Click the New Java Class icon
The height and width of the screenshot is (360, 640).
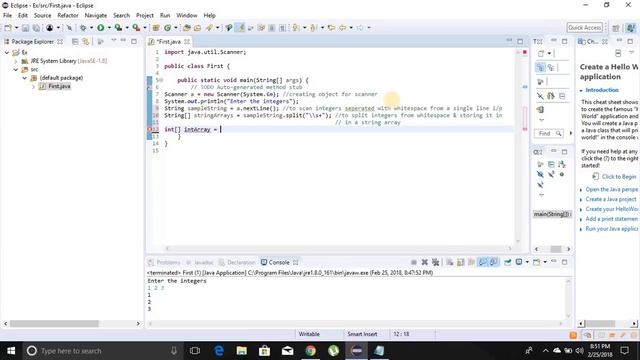pyautogui.click(x=167, y=28)
